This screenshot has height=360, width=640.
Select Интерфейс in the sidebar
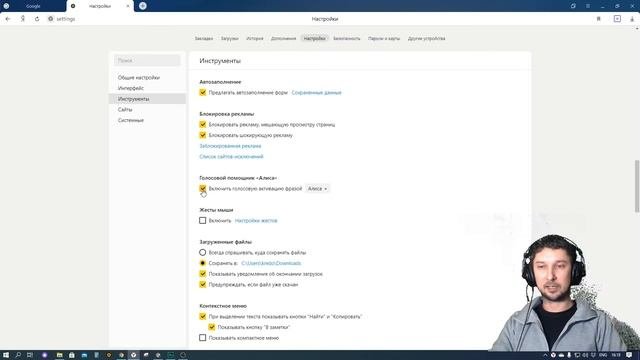pos(131,88)
